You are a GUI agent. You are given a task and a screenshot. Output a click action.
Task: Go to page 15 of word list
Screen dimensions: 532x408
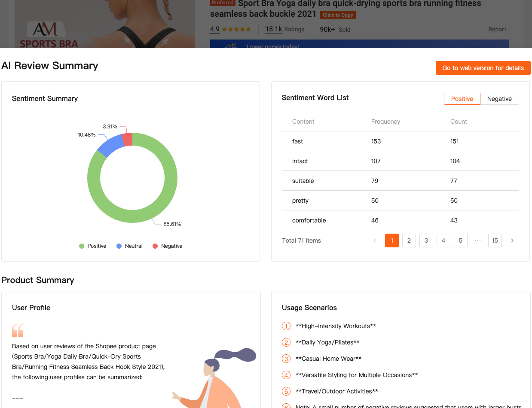click(x=495, y=241)
